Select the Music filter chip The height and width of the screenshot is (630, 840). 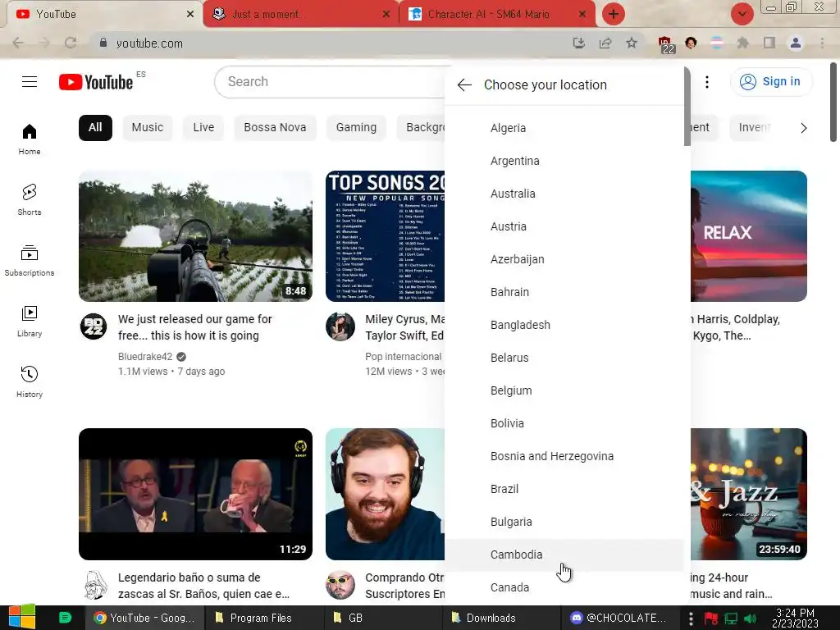pyautogui.click(x=148, y=127)
